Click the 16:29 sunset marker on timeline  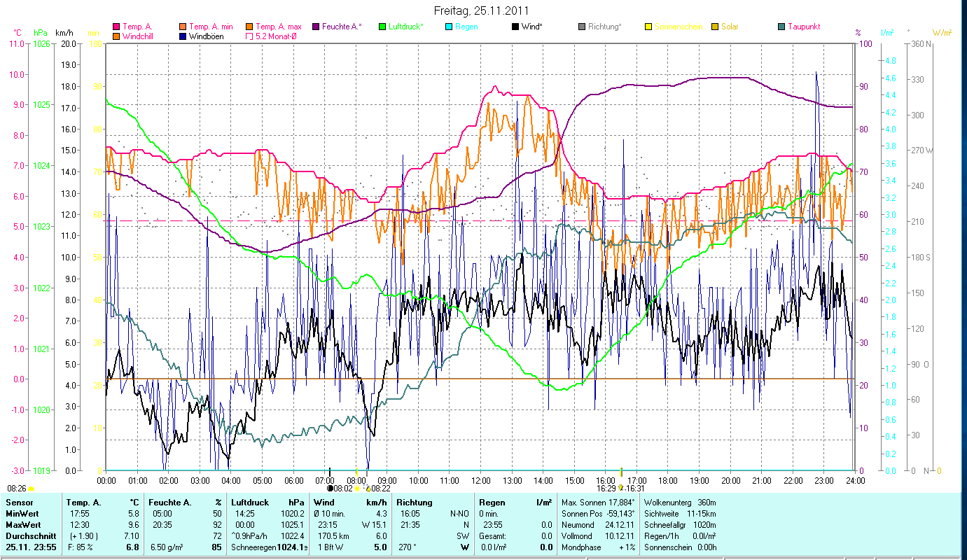pos(605,488)
